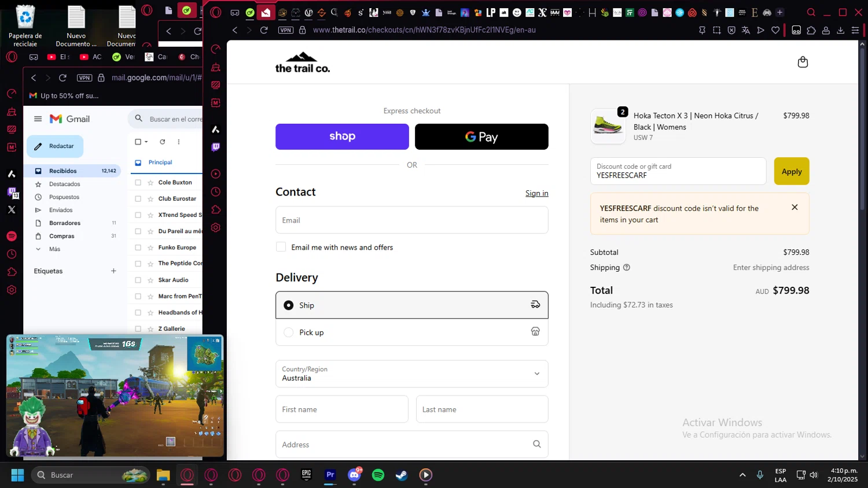The height and width of the screenshot is (488, 868).
Task: Check 'Email me with news and offers'
Action: (281, 247)
